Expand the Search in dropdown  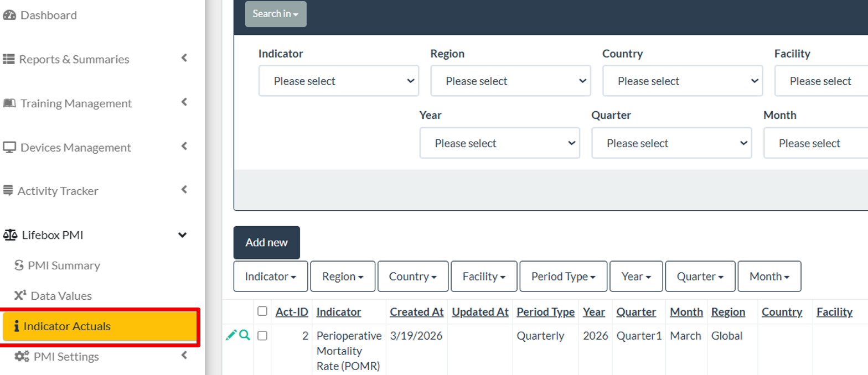pyautogui.click(x=276, y=14)
